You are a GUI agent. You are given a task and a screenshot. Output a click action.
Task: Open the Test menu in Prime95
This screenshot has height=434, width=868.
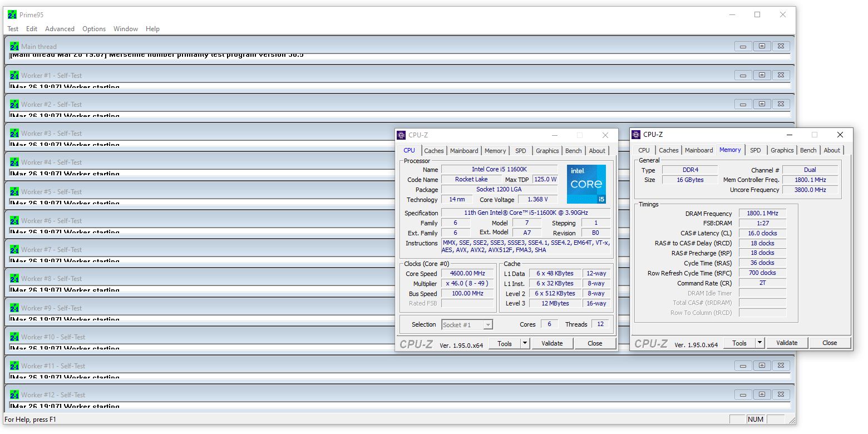point(13,29)
